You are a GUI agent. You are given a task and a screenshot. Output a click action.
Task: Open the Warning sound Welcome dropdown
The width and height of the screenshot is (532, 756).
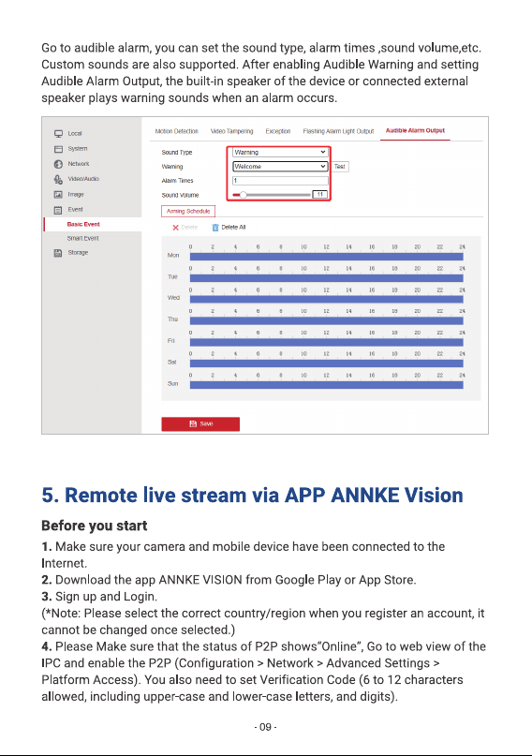point(280,167)
